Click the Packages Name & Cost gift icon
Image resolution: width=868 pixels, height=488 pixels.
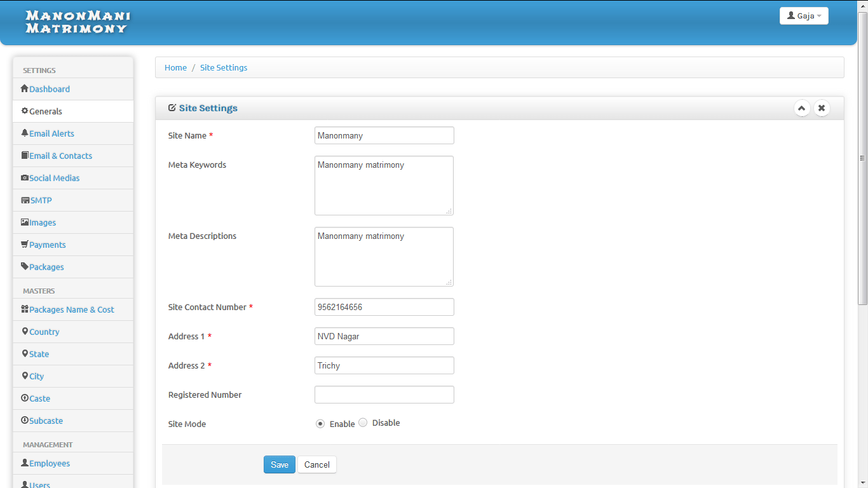pos(25,309)
